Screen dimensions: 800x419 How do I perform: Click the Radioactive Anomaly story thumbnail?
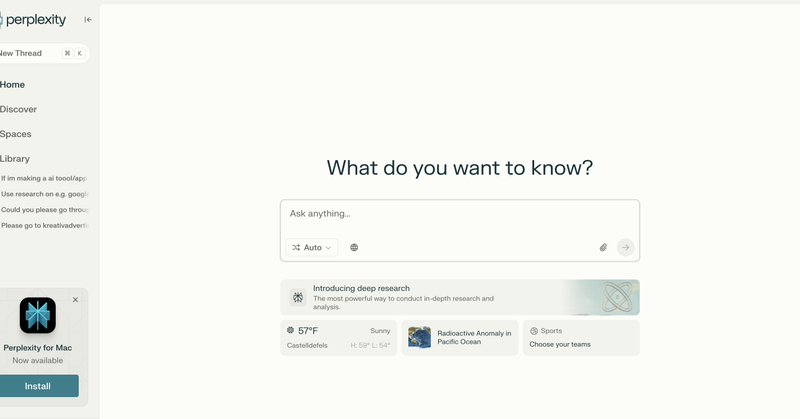pos(419,338)
